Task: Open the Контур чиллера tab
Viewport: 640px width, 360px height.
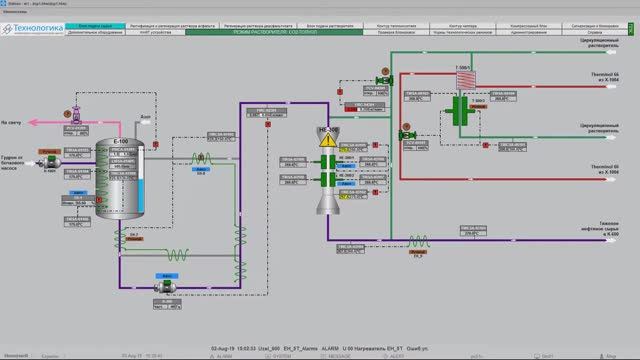Action: coord(463,26)
